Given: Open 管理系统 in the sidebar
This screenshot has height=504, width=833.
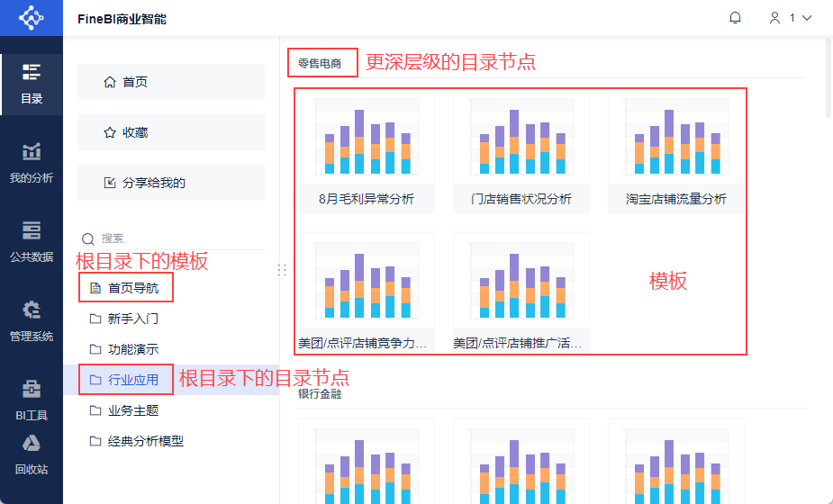Looking at the screenshot, I should click(32, 322).
